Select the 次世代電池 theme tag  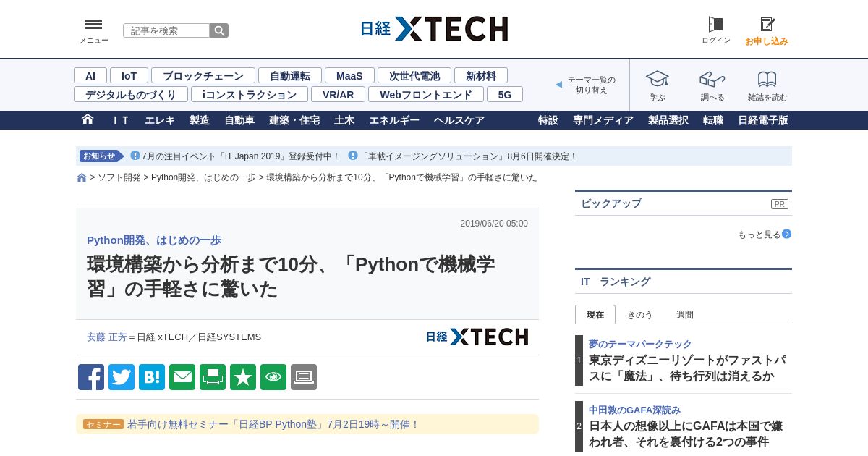point(414,75)
